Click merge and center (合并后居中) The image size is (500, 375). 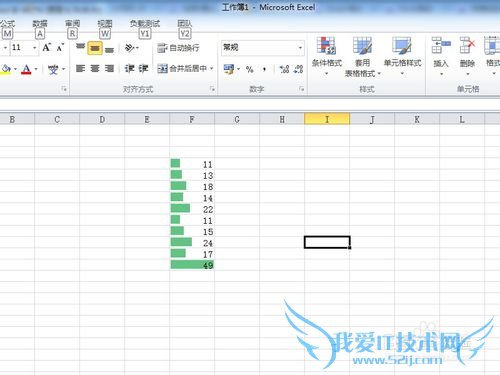[182, 69]
